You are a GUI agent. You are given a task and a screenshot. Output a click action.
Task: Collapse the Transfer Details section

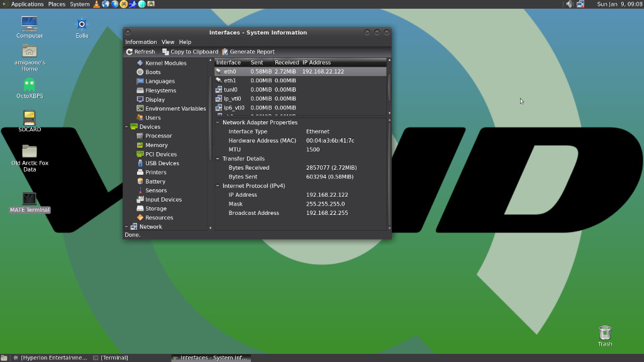[x=218, y=158]
